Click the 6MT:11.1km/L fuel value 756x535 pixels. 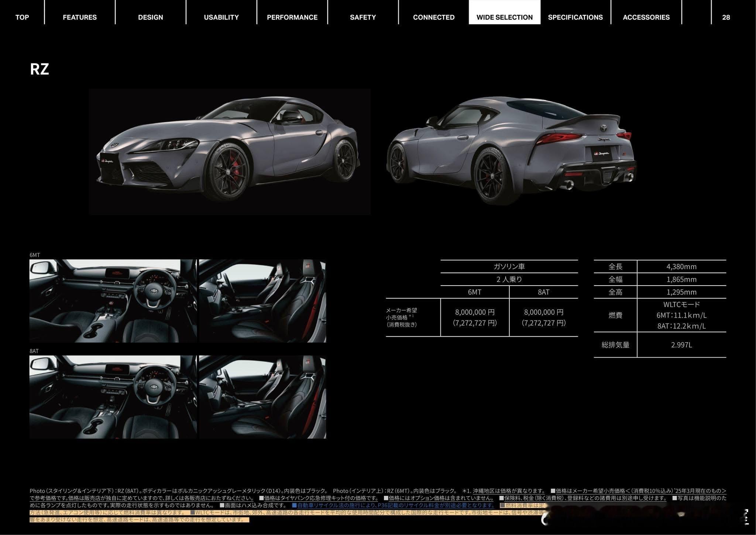pos(681,315)
